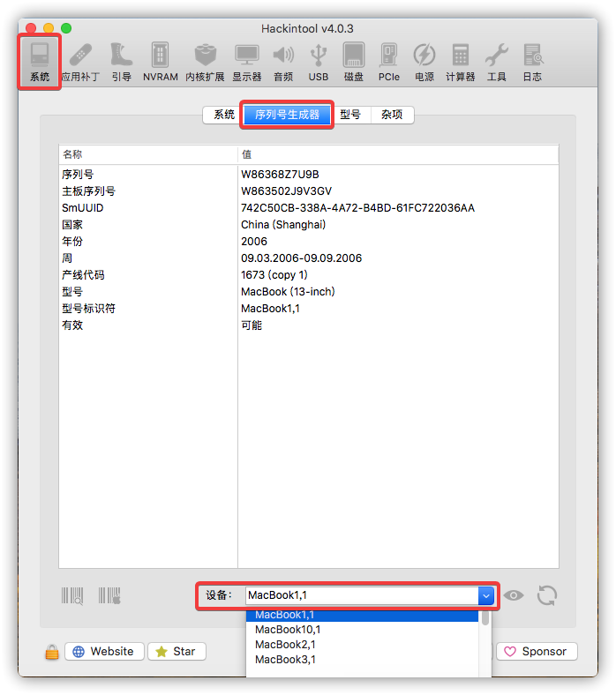Switch to the 序列号生成器 tab

[287, 115]
